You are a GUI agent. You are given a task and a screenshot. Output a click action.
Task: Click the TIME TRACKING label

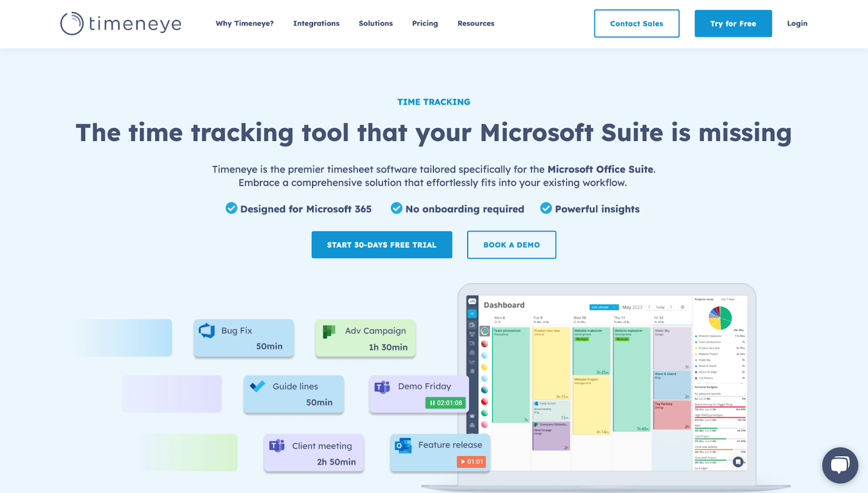point(433,102)
